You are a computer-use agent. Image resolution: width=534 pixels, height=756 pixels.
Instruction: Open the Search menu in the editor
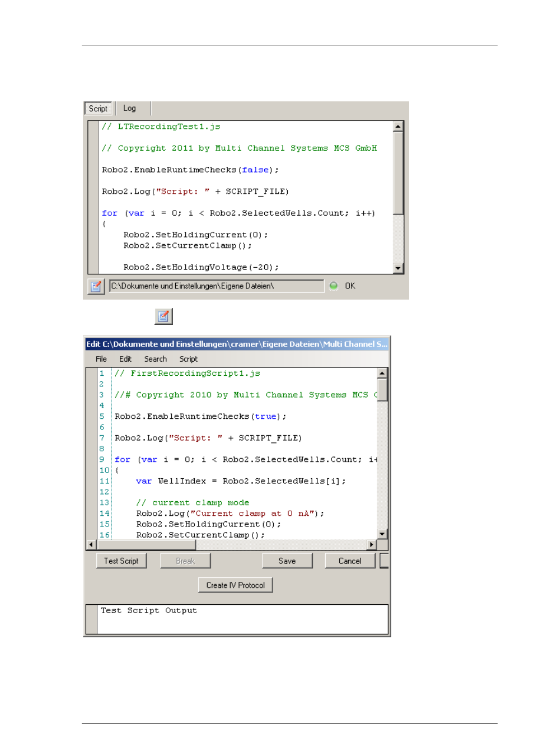[x=156, y=359]
